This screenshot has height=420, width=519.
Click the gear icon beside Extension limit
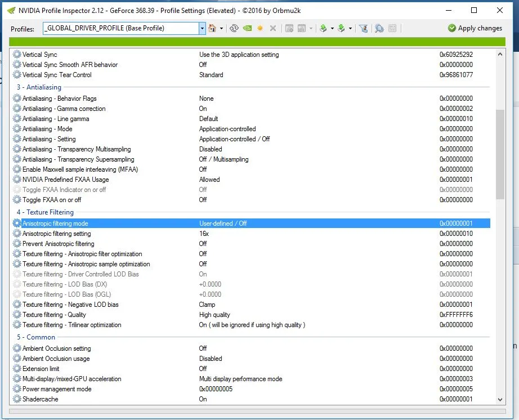pyautogui.click(x=17, y=369)
